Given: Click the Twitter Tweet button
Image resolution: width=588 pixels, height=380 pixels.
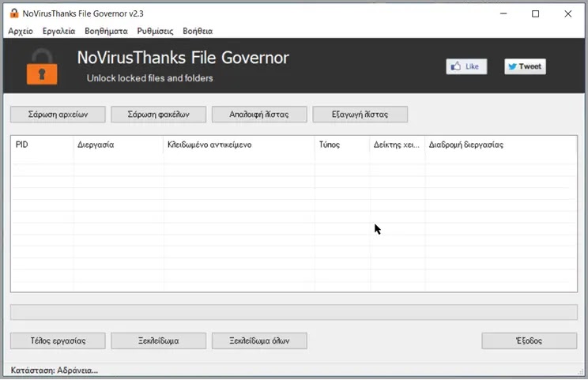Looking at the screenshot, I should tap(525, 66).
